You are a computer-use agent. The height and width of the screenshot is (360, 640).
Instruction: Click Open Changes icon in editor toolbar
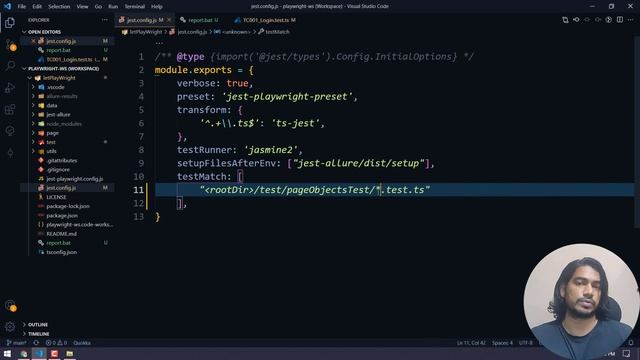pos(565,20)
